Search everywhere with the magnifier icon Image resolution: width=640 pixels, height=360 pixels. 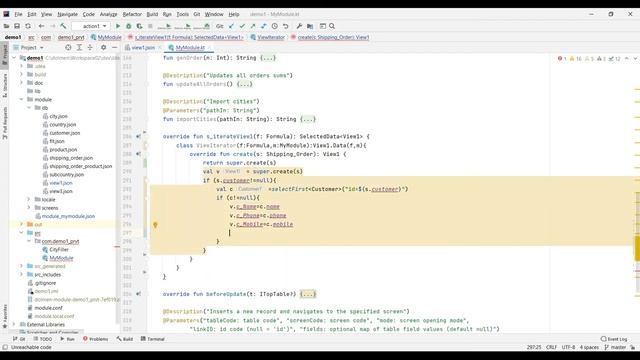pos(332,26)
